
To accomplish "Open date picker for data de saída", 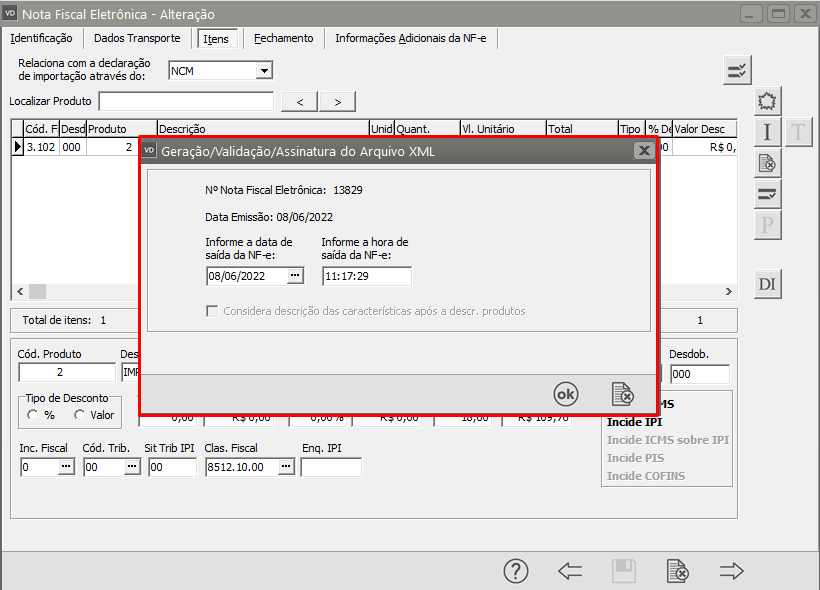I will (294, 276).
